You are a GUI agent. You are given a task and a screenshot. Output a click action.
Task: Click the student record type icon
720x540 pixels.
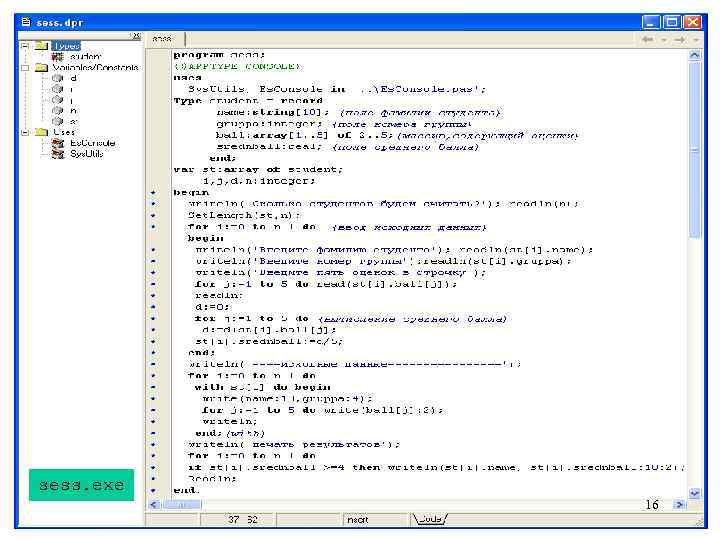[x=57, y=56]
